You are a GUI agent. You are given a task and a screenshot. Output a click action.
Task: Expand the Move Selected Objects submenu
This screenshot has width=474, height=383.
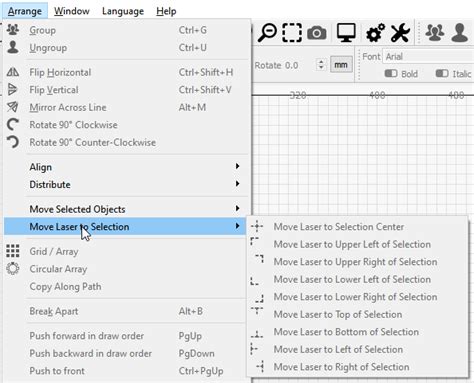pos(126,209)
